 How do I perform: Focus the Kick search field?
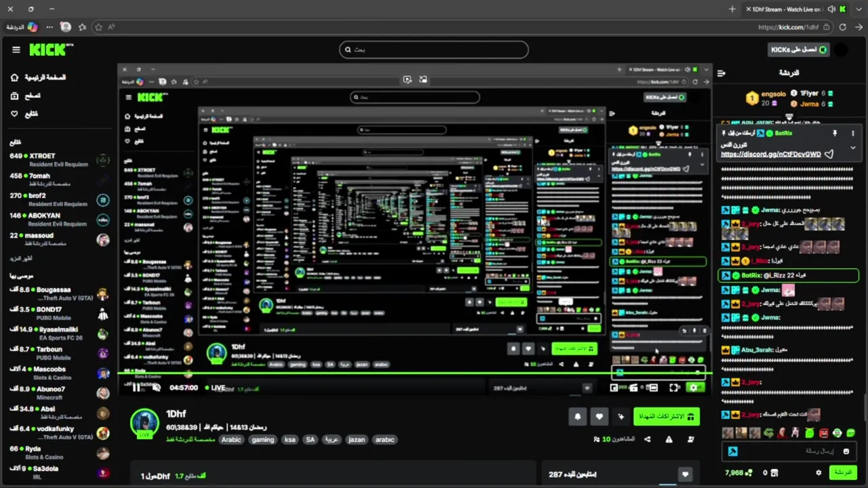coord(434,49)
